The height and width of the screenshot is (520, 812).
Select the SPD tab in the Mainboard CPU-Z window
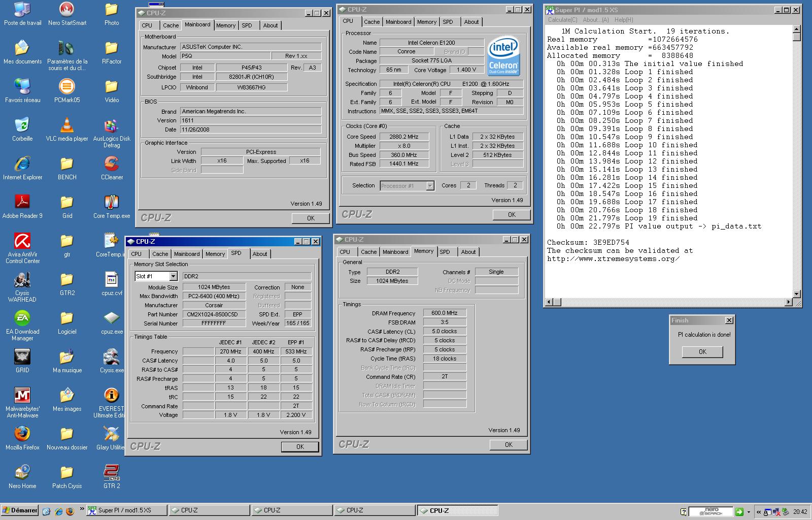[247, 25]
